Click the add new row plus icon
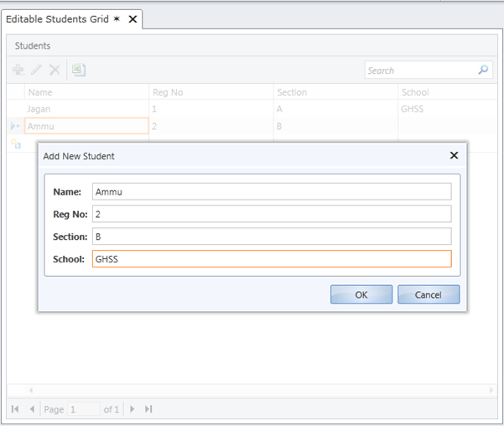504x426 pixels. (x=18, y=70)
